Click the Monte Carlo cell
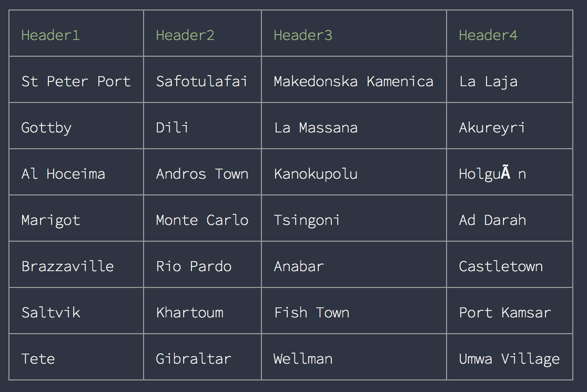 [x=203, y=219]
